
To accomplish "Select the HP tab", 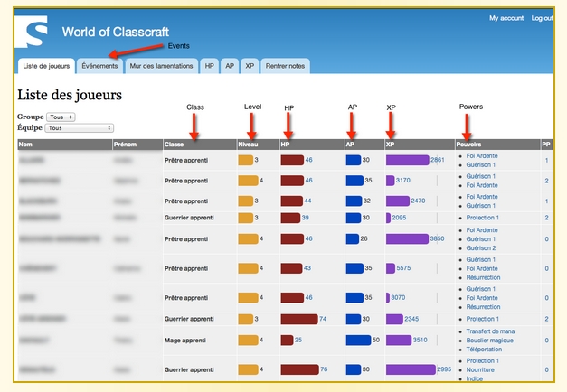I will click(x=210, y=66).
